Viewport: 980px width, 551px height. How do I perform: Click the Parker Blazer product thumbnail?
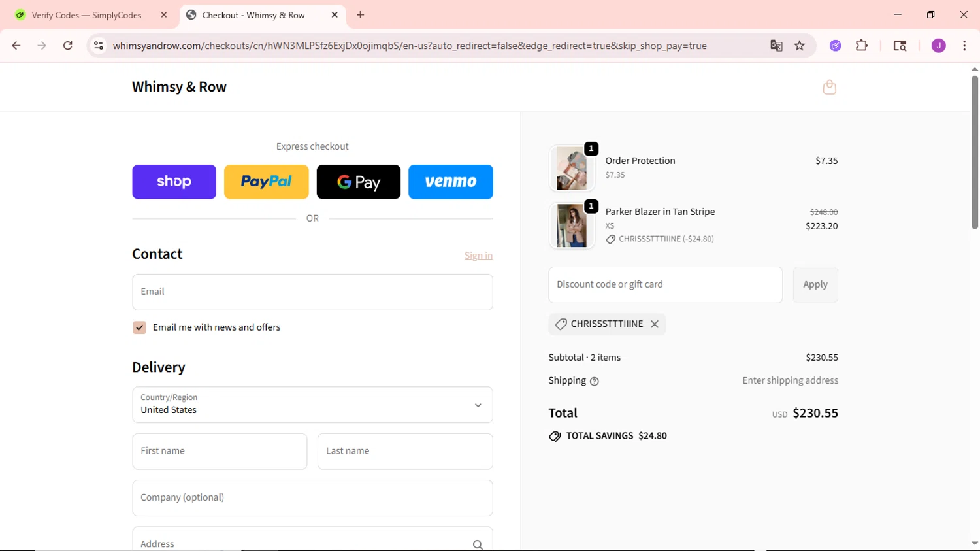pos(572,226)
